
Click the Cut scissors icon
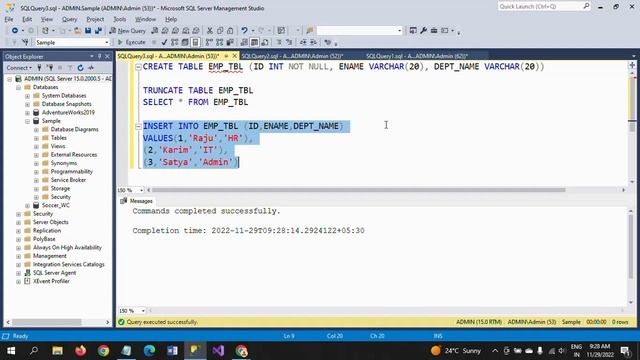(x=209, y=31)
